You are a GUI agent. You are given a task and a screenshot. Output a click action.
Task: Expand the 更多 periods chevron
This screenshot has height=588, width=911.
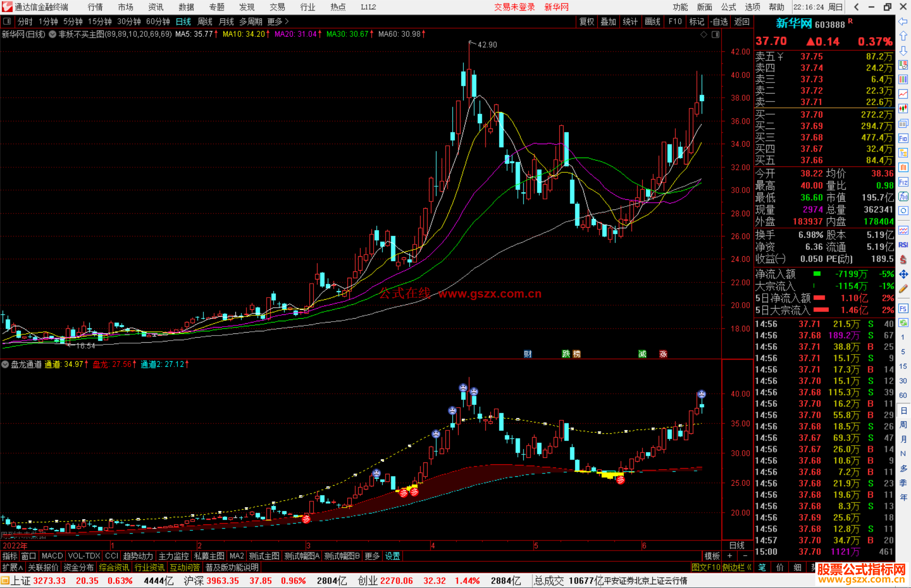(x=287, y=21)
